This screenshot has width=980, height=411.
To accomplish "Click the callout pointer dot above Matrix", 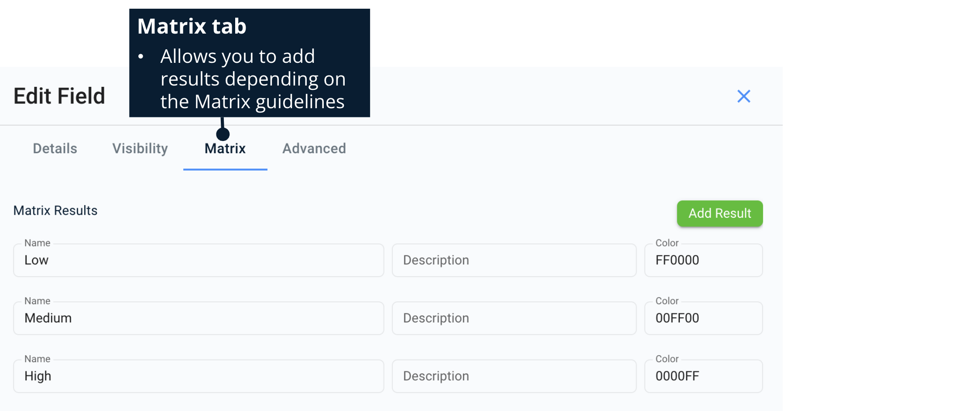I will [223, 134].
